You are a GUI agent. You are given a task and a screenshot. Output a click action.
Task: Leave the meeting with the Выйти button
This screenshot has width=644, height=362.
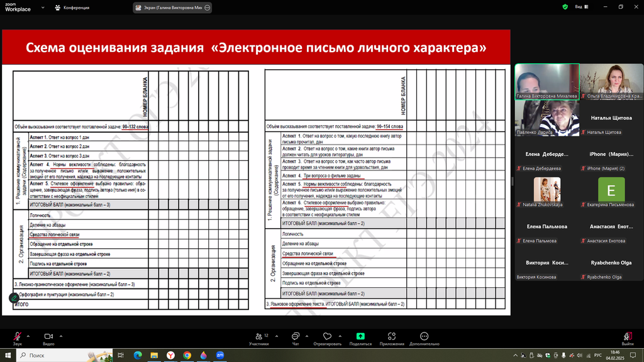click(627, 339)
